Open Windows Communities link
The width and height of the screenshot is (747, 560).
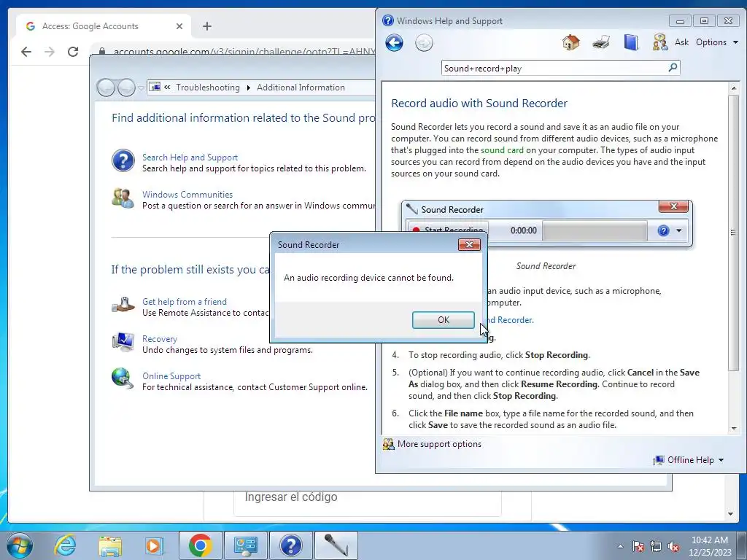[187, 194]
